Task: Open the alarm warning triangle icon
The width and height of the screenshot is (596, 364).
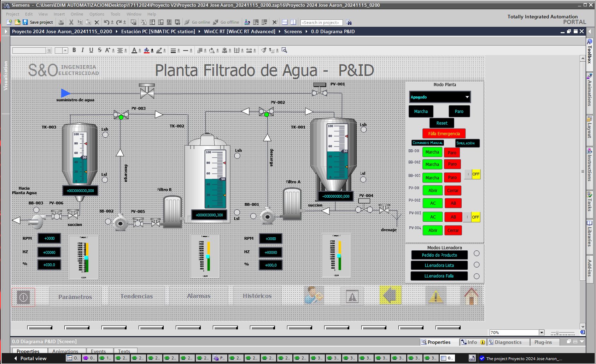Action: pyautogui.click(x=436, y=296)
